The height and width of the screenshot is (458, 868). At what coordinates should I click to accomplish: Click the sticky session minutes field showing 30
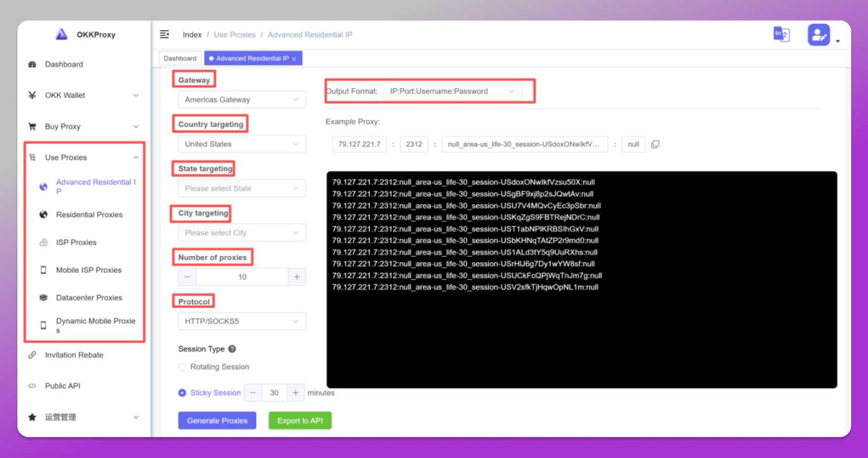click(x=274, y=393)
